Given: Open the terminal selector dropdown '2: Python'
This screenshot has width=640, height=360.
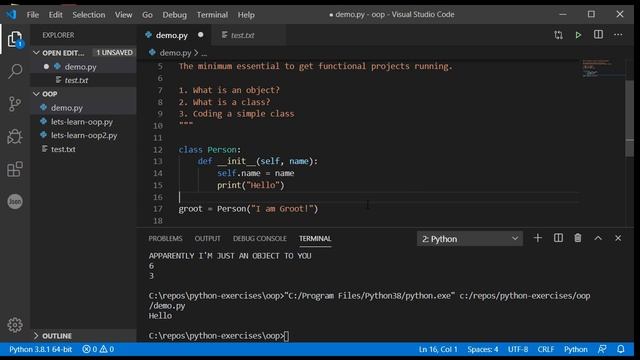Looking at the screenshot, I should (x=470, y=239).
